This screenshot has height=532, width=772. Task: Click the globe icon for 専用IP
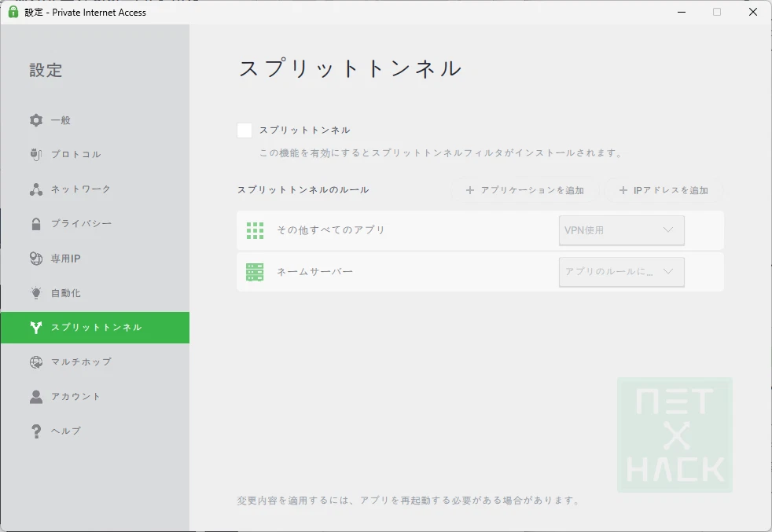click(36, 259)
